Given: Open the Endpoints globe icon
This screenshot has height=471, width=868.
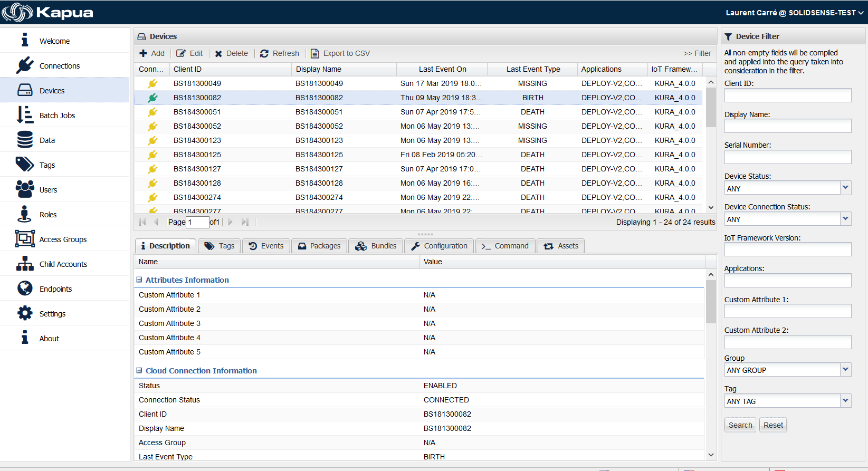Looking at the screenshot, I should coord(25,289).
